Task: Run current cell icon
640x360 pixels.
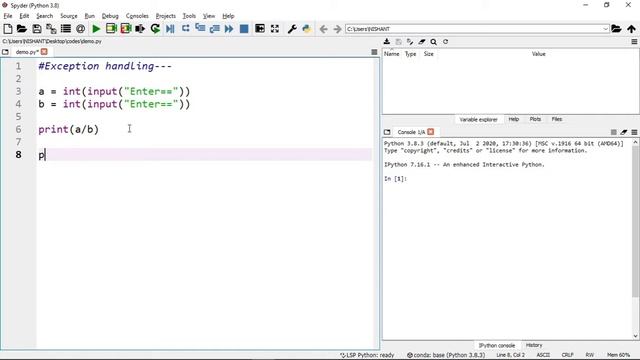Action: (x=111, y=29)
